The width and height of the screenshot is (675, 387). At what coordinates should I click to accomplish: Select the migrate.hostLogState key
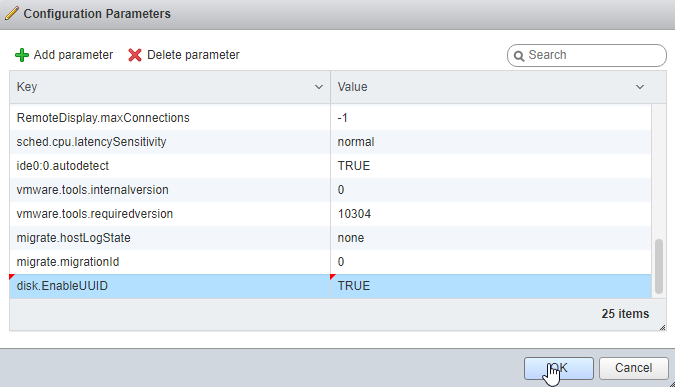point(73,238)
